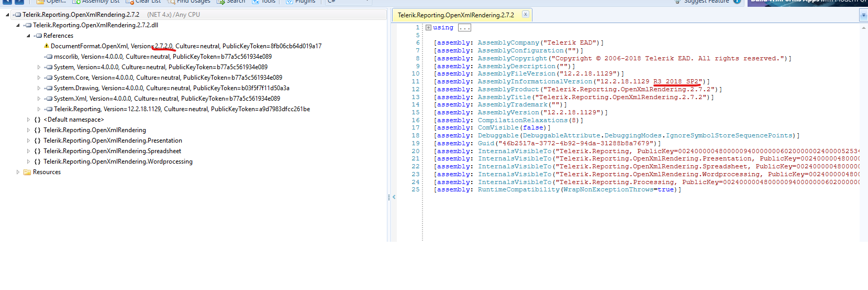868x290 pixels.
Task: Expand the Telerik.Reporting.OpenXmlRendering namespace node
Action: pyautogui.click(x=28, y=130)
